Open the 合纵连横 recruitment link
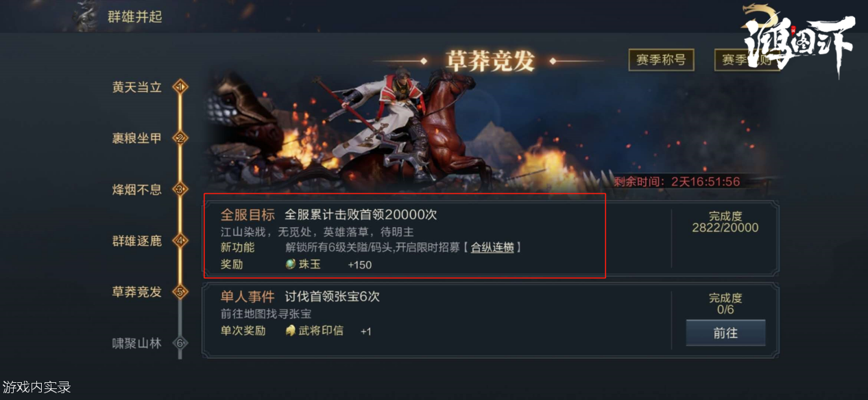Image resolution: width=868 pixels, height=400 pixels. [492, 247]
